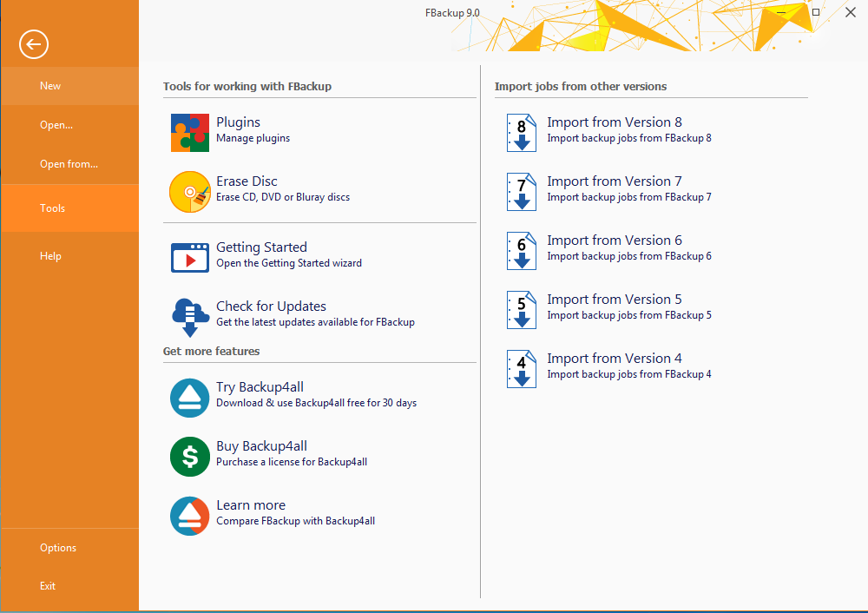Select Open... in the sidebar
Image resolution: width=868 pixels, height=613 pixels.
pyautogui.click(x=69, y=125)
